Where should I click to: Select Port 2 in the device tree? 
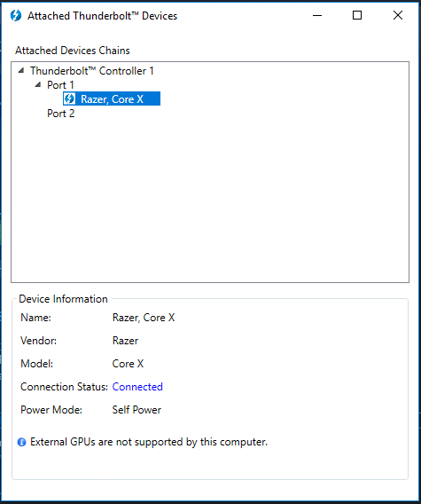pyautogui.click(x=60, y=114)
